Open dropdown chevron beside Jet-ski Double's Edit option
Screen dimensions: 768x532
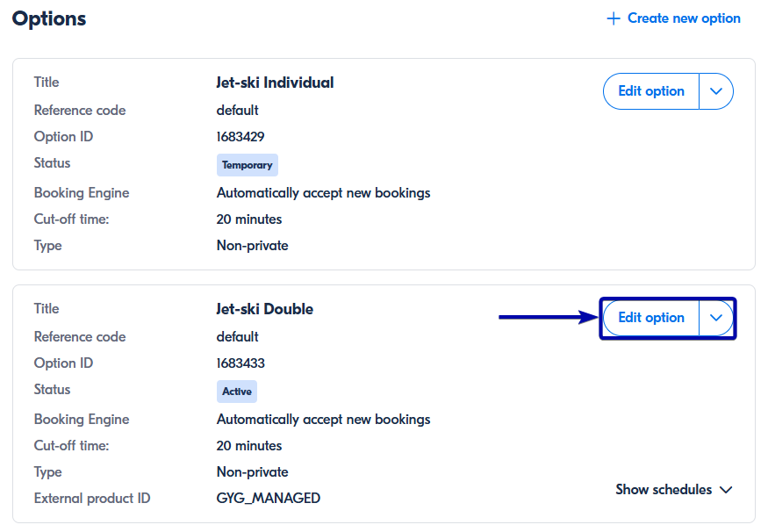coord(716,318)
